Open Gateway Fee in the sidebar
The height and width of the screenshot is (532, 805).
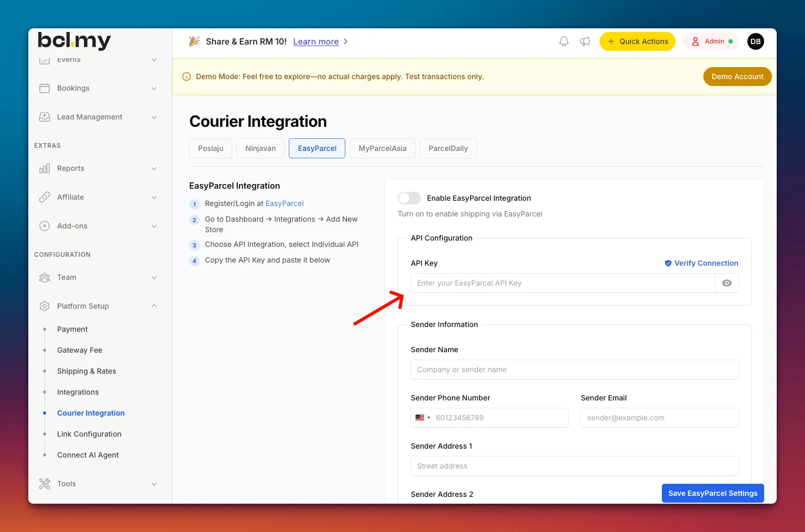tap(80, 350)
